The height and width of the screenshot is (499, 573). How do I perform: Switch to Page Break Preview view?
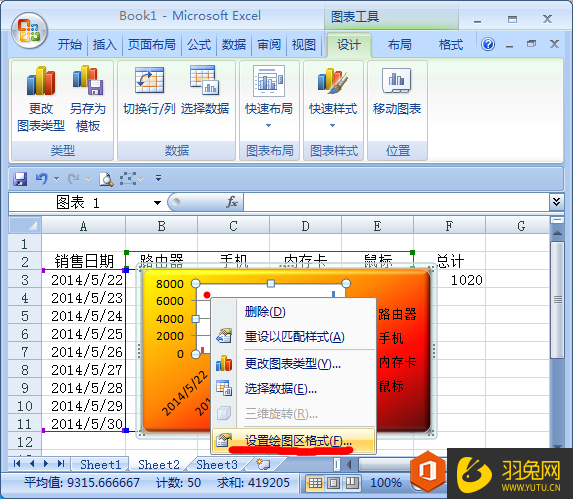(352, 483)
